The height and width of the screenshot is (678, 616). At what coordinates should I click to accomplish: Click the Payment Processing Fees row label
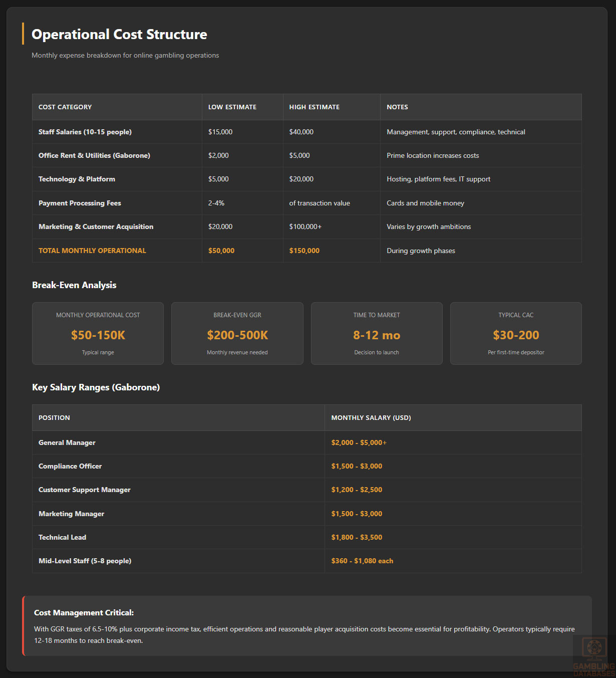[80, 203]
